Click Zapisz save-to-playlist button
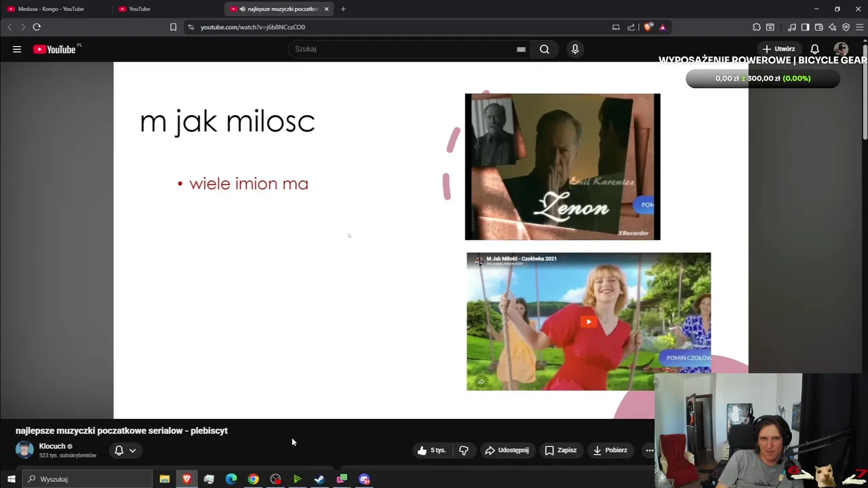Image resolution: width=868 pixels, height=488 pixels. (x=561, y=450)
